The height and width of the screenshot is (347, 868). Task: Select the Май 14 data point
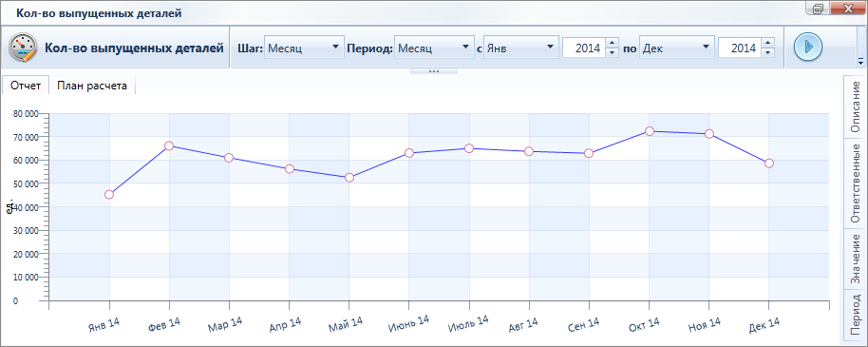point(349,178)
